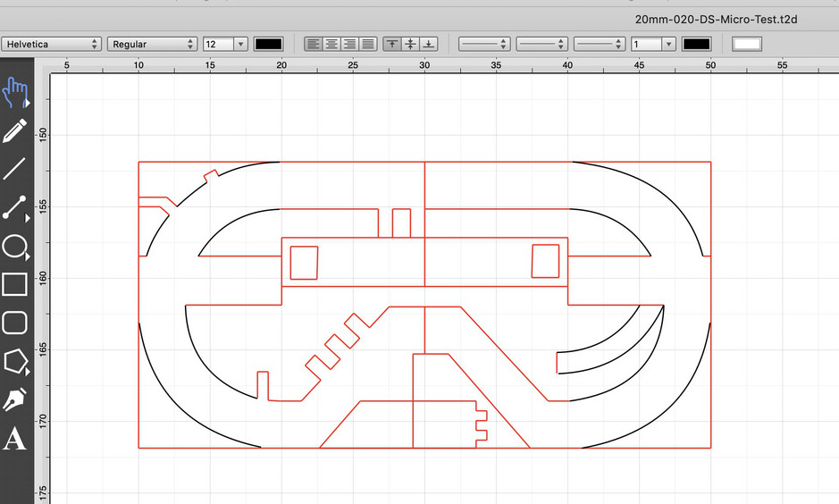This screenshot has width=839, height=504.
Task: Align text right
Action: pyautogui.click(x=350, y=44)
